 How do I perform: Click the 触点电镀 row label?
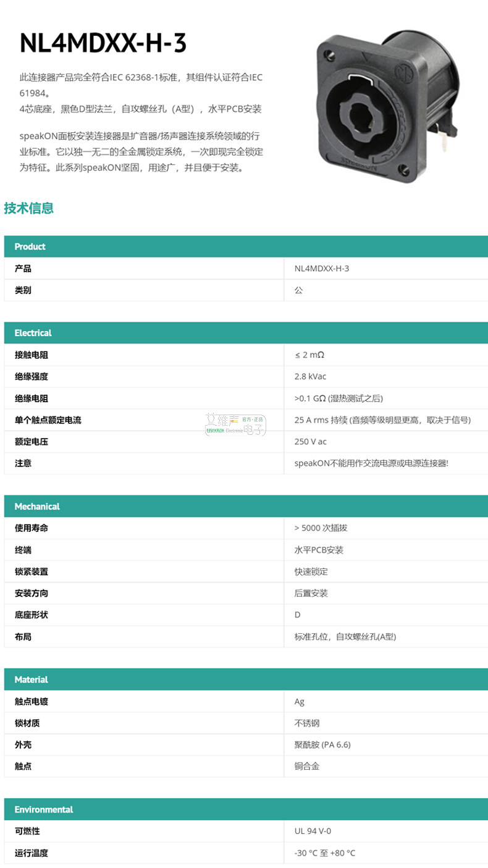(32, 701)
